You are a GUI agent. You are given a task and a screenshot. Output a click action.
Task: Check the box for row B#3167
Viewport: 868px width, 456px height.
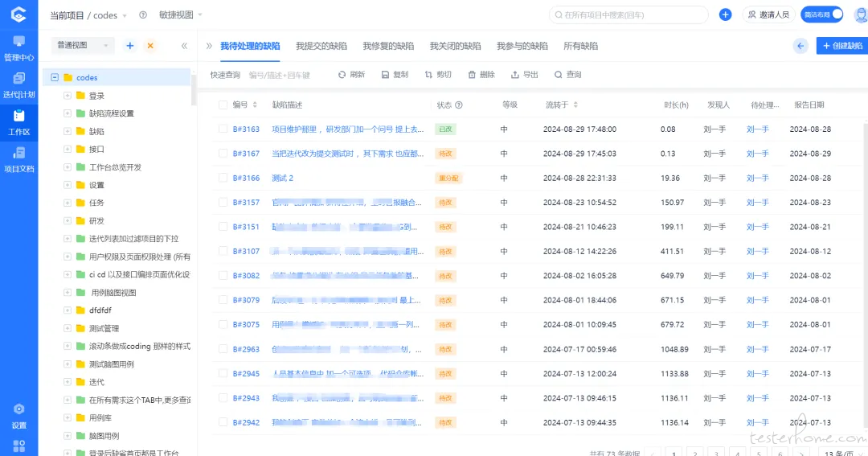click(x=223, y=154)
